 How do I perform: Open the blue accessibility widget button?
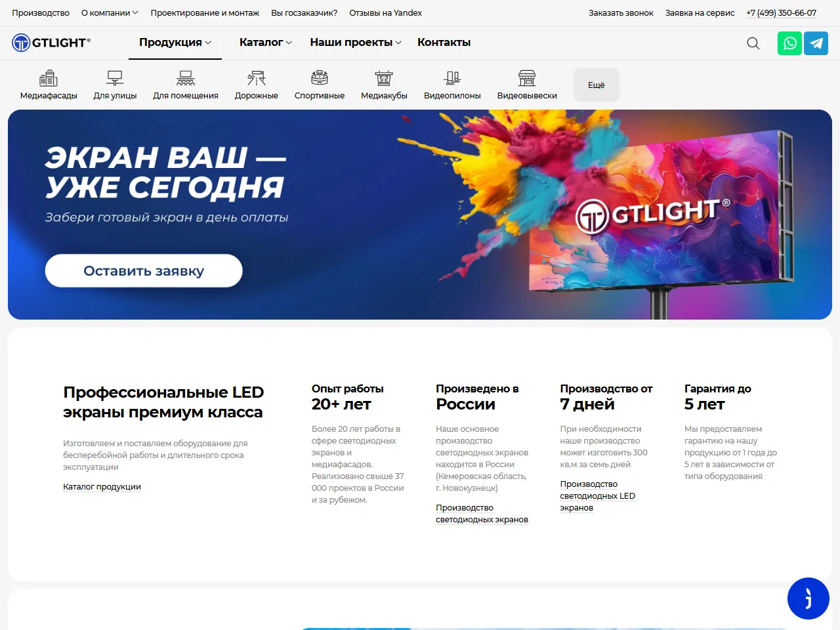pos(808,598)
